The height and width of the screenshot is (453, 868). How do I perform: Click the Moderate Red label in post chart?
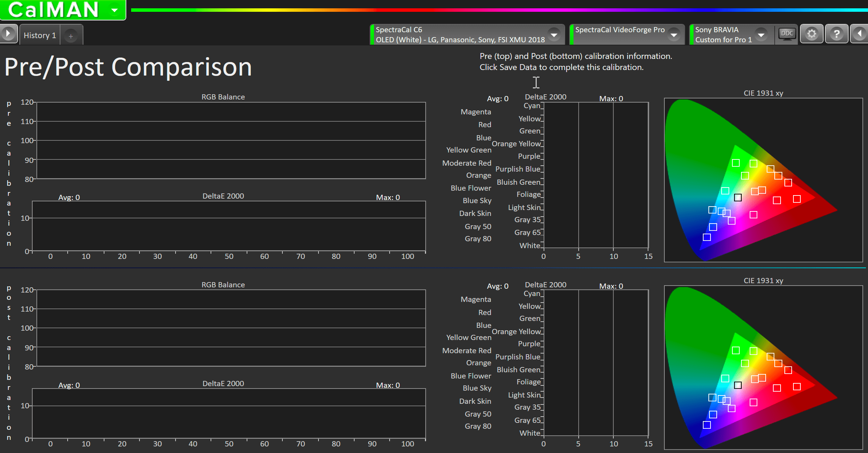coord(467,351)
